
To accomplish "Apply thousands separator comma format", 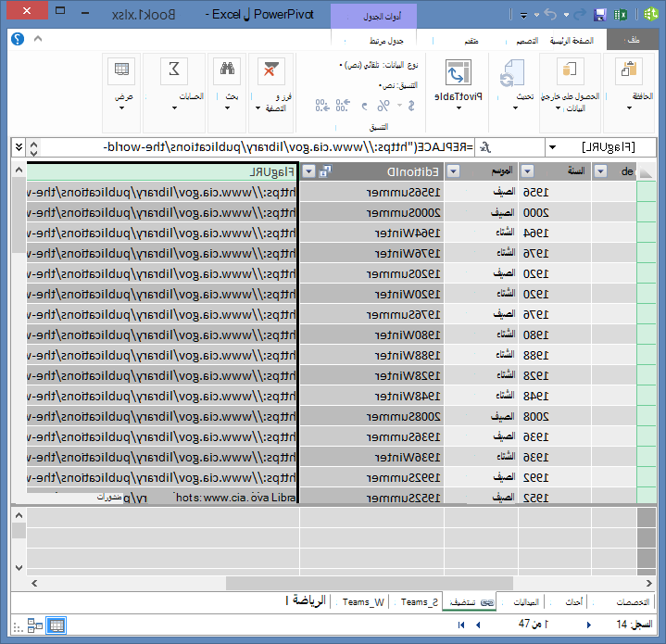I will tap(364, 106).
